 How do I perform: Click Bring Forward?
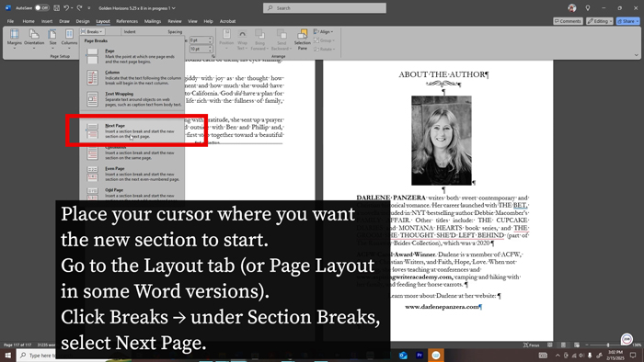click(x=259, y=40)
